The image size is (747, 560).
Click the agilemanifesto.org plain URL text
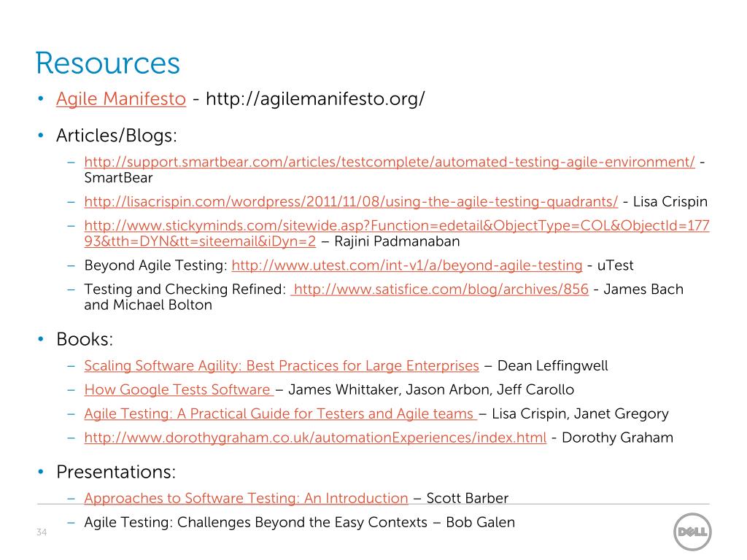pyautogui.click(x=315, y=99)
